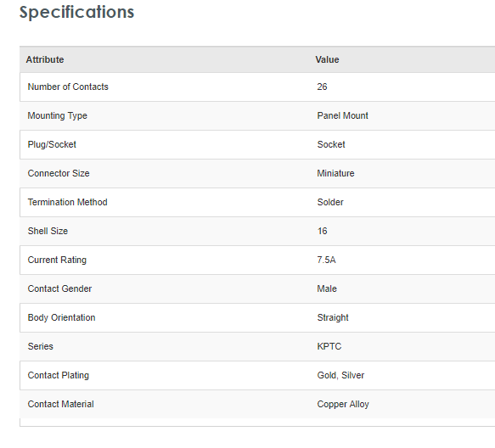
Task: Select the Attribute column header
Action: pos(45,59)
